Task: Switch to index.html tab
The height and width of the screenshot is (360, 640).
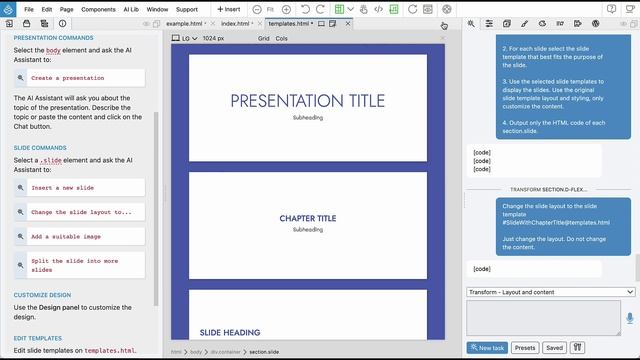Action: 235,24
